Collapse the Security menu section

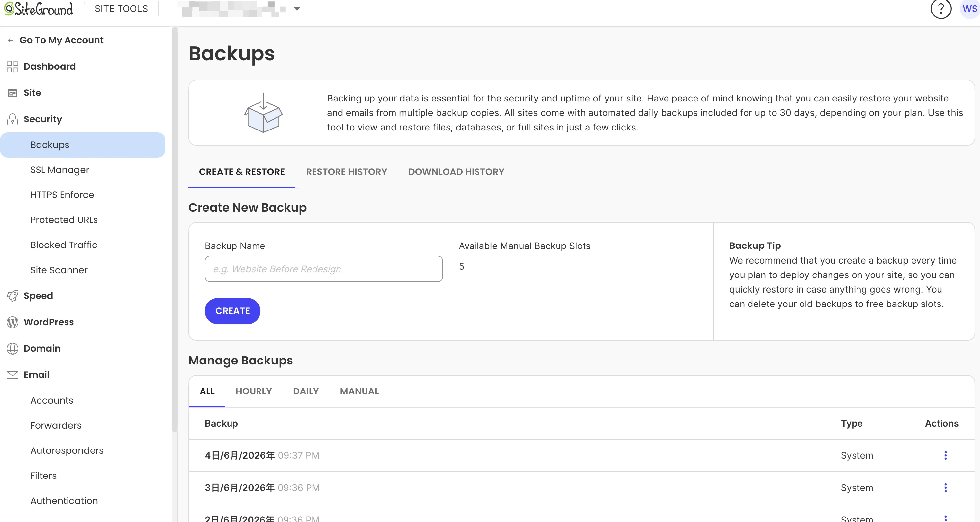tap(42, 119)
